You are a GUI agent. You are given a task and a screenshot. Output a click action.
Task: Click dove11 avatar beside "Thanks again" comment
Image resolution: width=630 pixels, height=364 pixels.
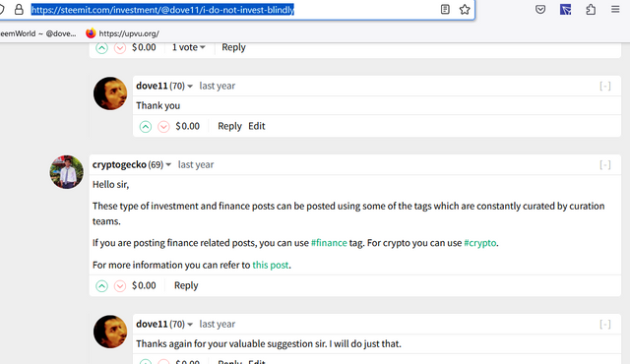pyautogui.click(x=110, y=332)
